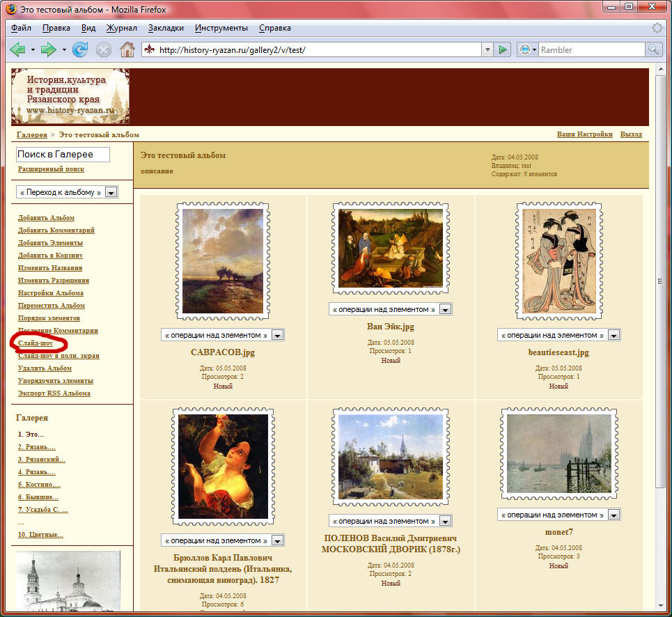Click Изменить Разрешения link
This screenshot has width=672, height=617.
(54, 280)
